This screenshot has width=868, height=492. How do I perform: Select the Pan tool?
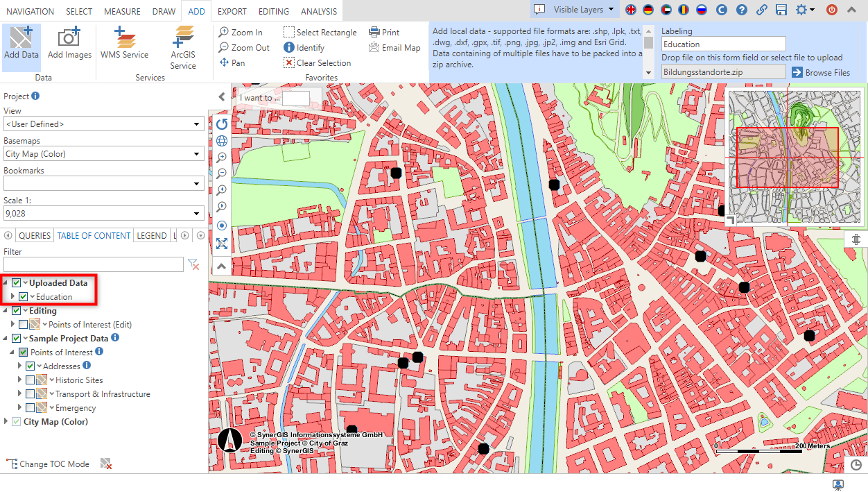pyautogui.click(x=238, y=62)
